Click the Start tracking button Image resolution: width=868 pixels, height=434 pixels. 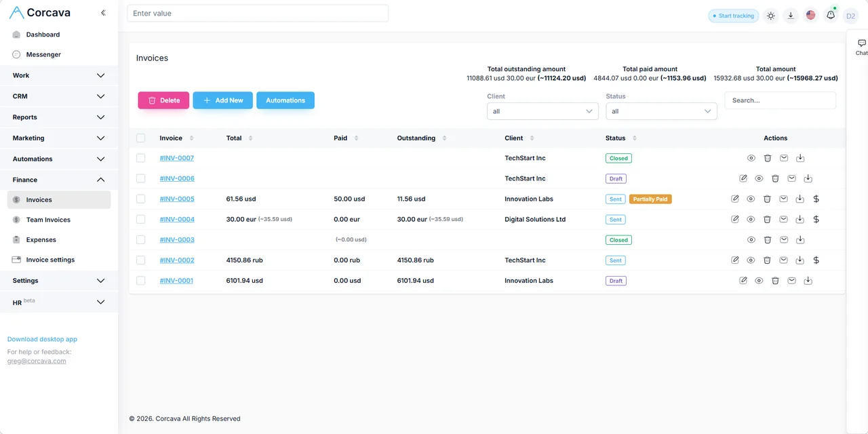[733, 16]
